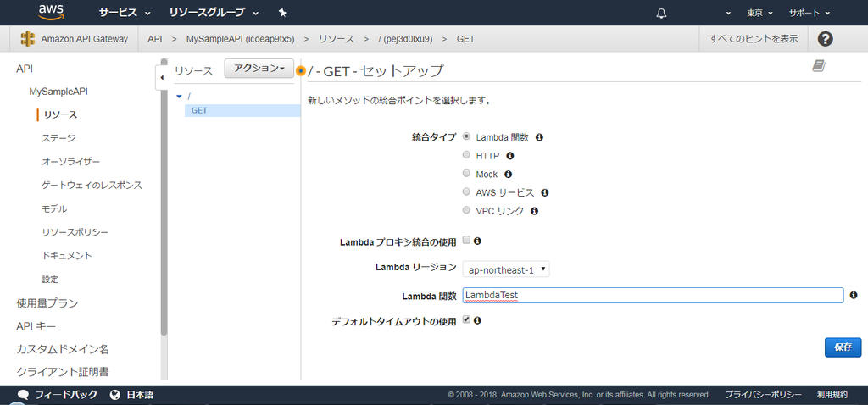Collapse the root / resource tree node
The width and height of the screenshot is (868, 405).
[179, 97]
